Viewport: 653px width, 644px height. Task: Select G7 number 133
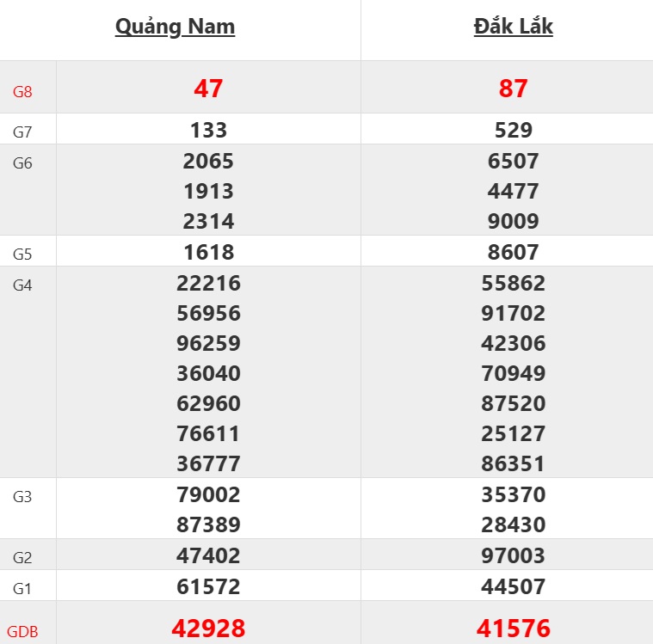click(208, 130)
